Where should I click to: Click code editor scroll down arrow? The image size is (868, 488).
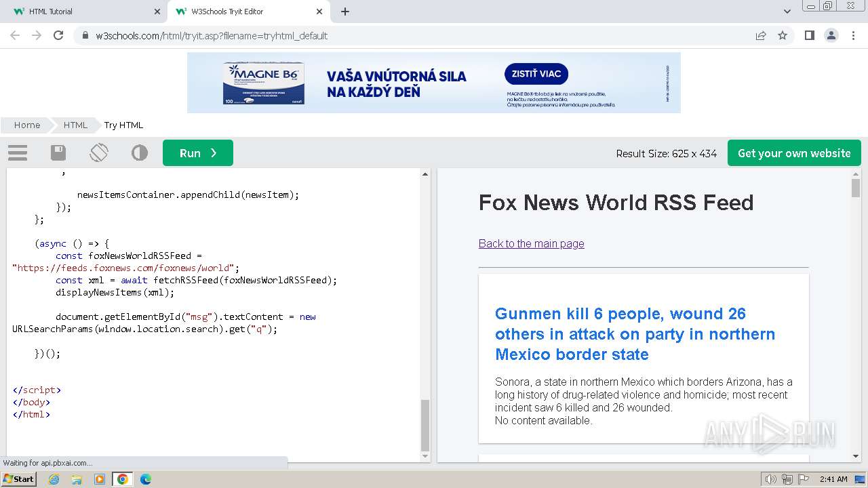coord(425,456)
